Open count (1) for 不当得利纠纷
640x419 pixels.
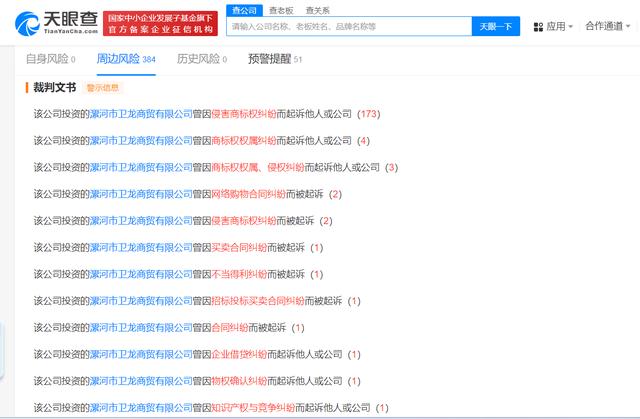click(x=316, y=274)
